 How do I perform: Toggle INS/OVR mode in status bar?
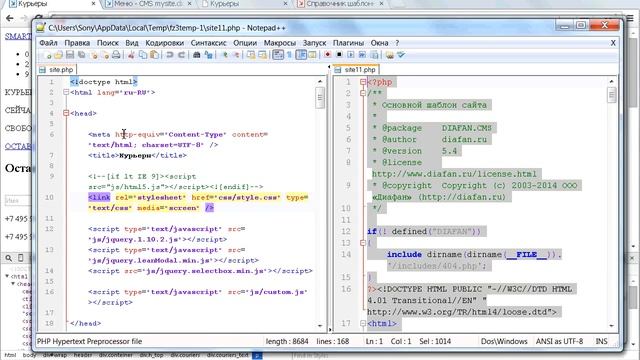point(601,341)
